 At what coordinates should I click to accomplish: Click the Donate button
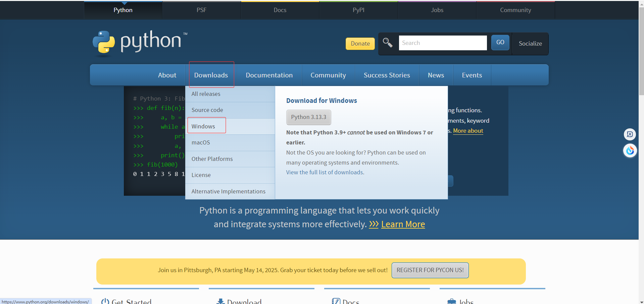360,44
